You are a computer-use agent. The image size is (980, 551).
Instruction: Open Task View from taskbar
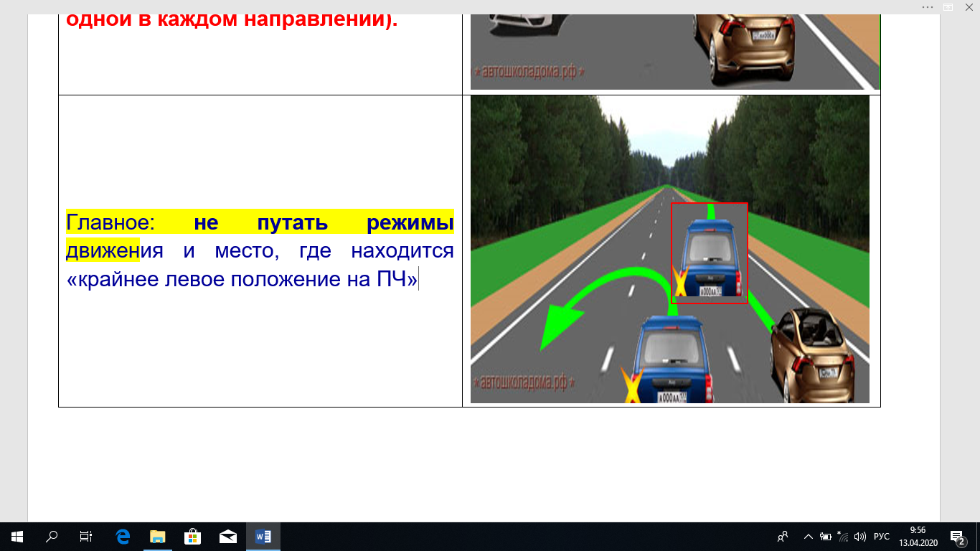coord(86,536)
